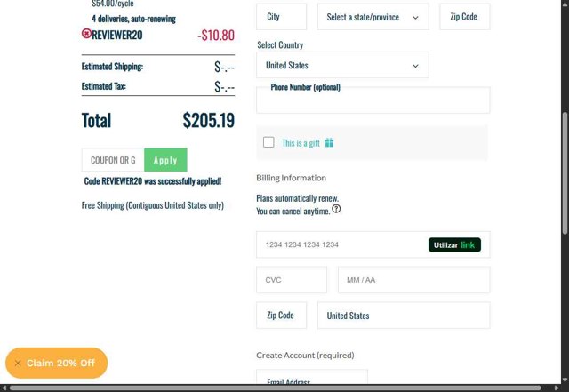The width and height of the screenshot is (569, 392).
Task: Click the billing United States country field
Action: click(404, 316)
